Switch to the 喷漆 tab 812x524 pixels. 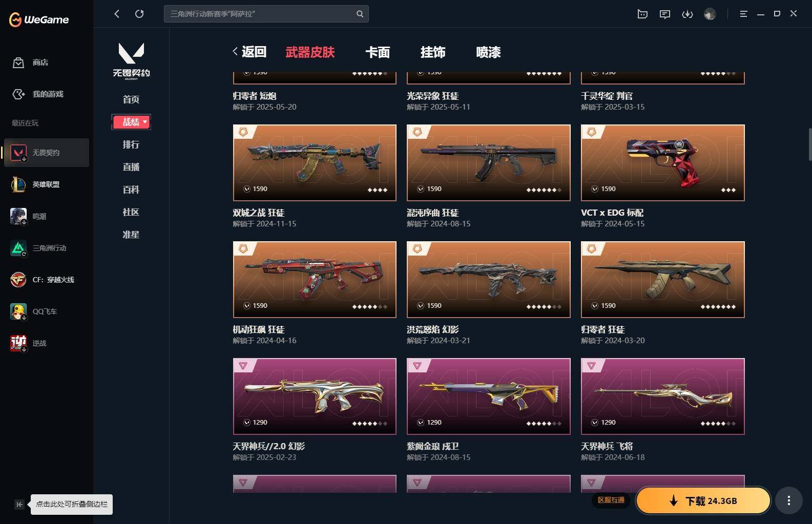488,52
